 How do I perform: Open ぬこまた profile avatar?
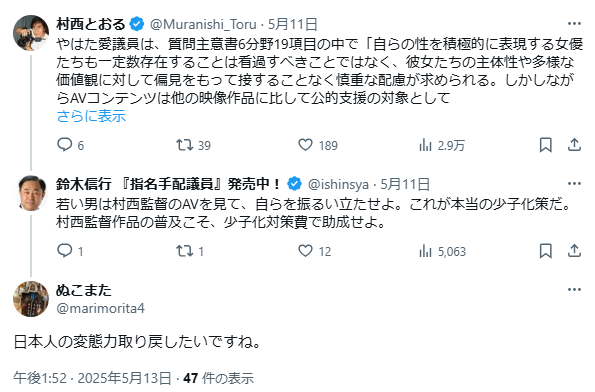tap(31, 299)
